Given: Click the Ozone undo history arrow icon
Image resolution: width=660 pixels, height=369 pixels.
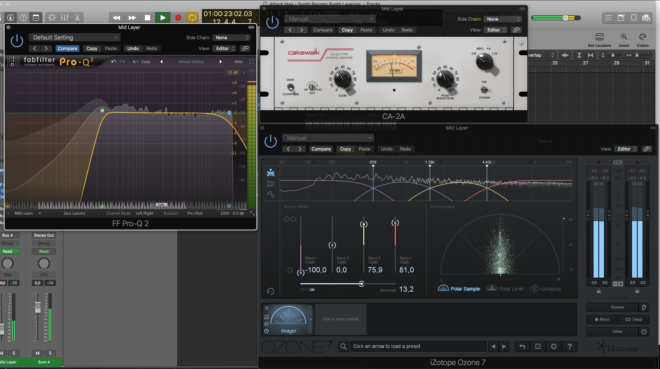Looking at the screenshot, I should tap(522, 347).
